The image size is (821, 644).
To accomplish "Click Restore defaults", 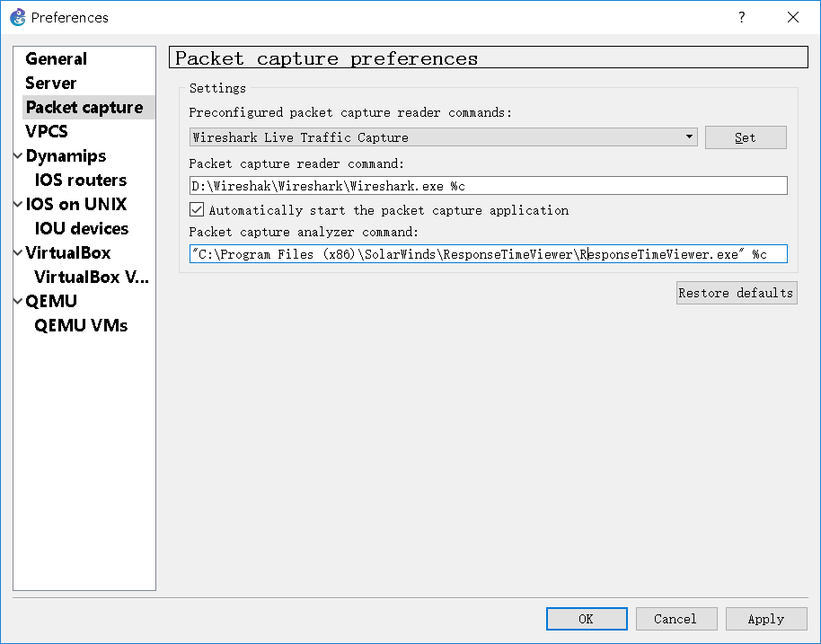I will click(737, 293).
